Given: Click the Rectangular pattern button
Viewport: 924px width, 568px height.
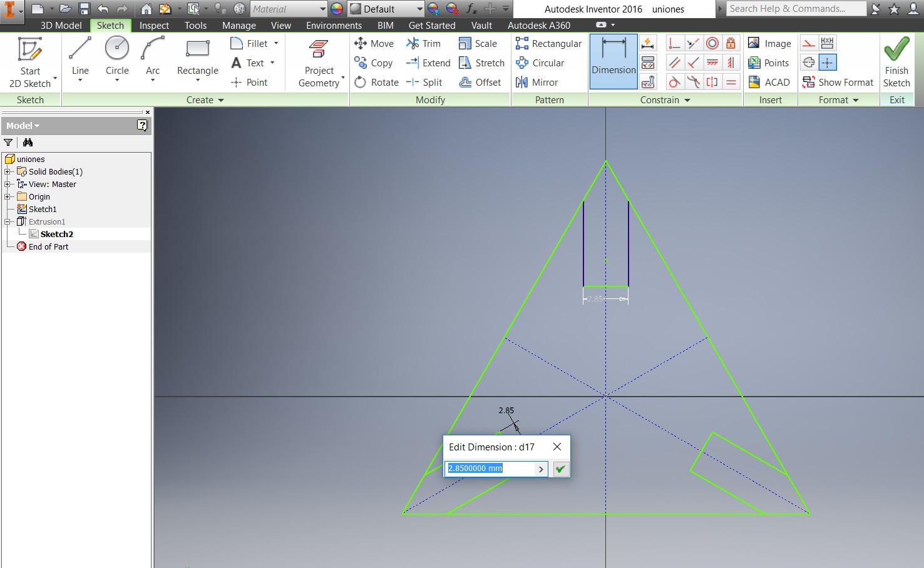Looking at the screenshot, I should click(548, 43).
